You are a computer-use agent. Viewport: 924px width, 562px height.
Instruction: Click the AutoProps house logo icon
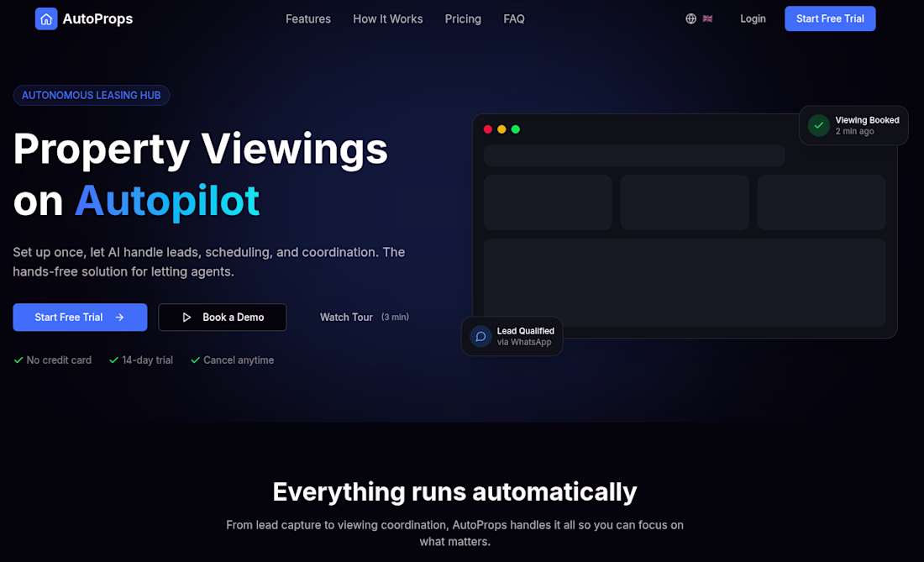[46, 18]
